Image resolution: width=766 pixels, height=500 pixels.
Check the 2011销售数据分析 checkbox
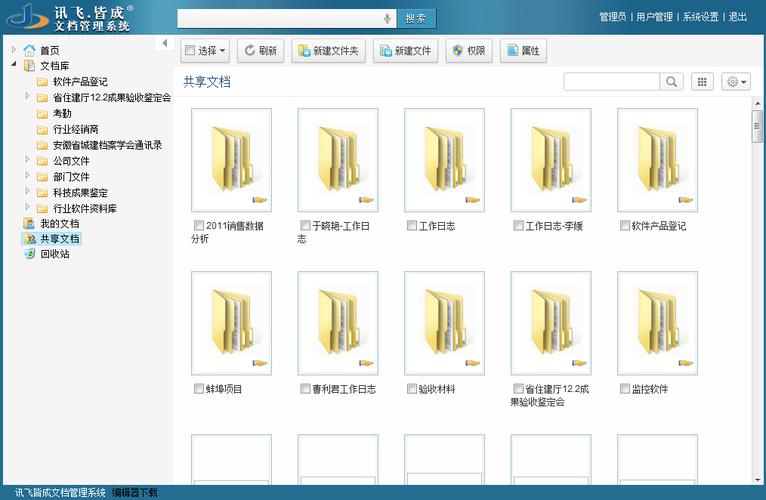199,225
